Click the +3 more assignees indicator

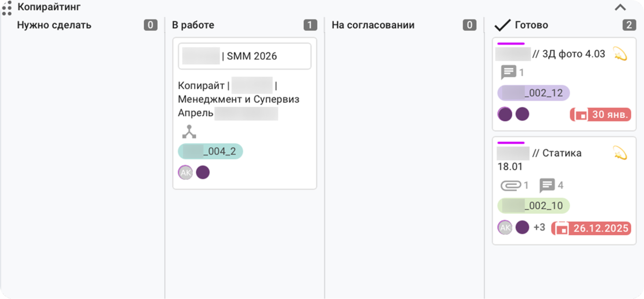click(x=539, y=227)
